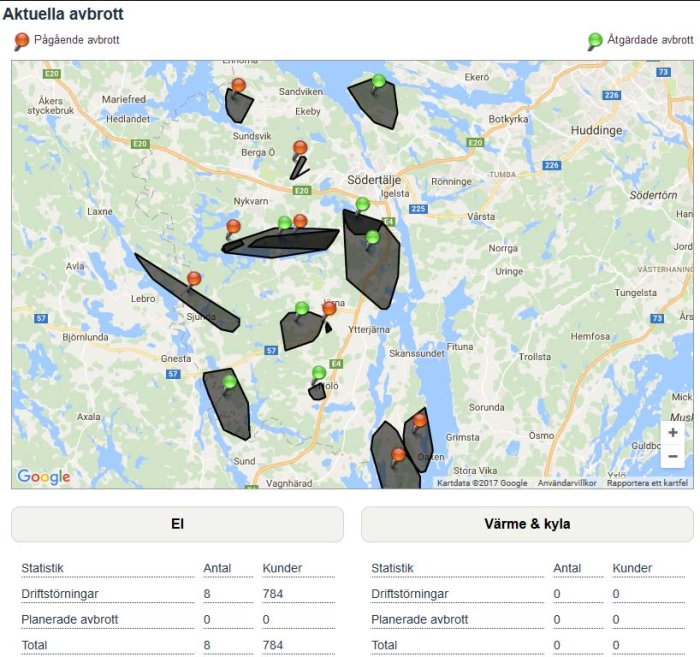The width and height of the screenshot is (700, 657).
Task: Click Planerade avbrott in the El table
Action: point(70,619)
